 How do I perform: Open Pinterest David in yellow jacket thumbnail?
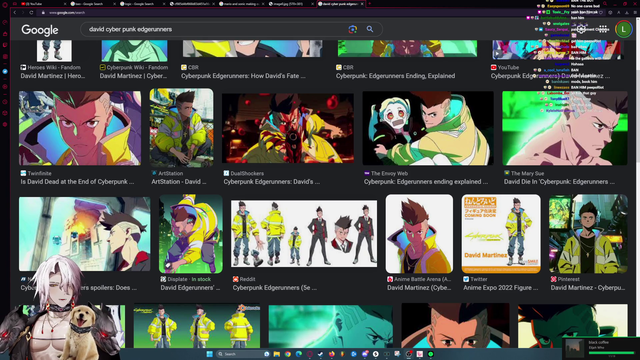(588, 234)
